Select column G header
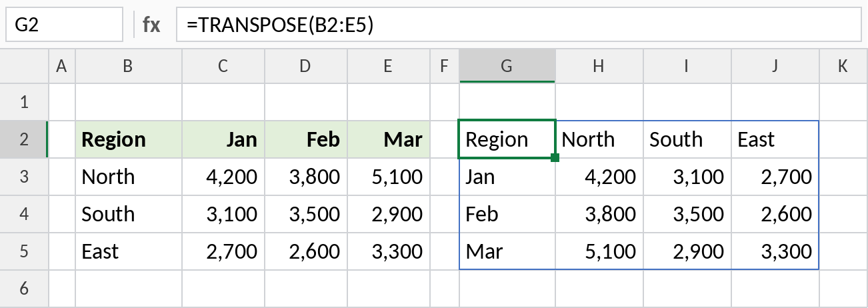 tap(507, 66)
